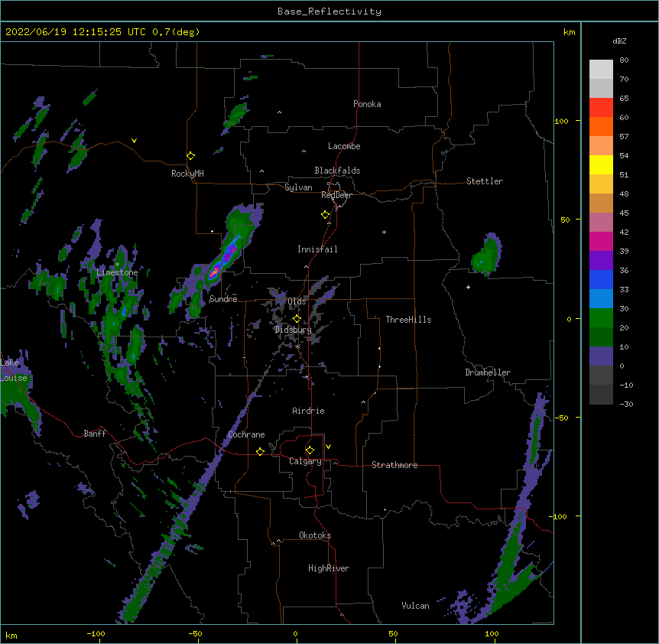Click the white asterisk east of Innisfail
This screenshot has width=659, height=644.
tap(384, 232)
